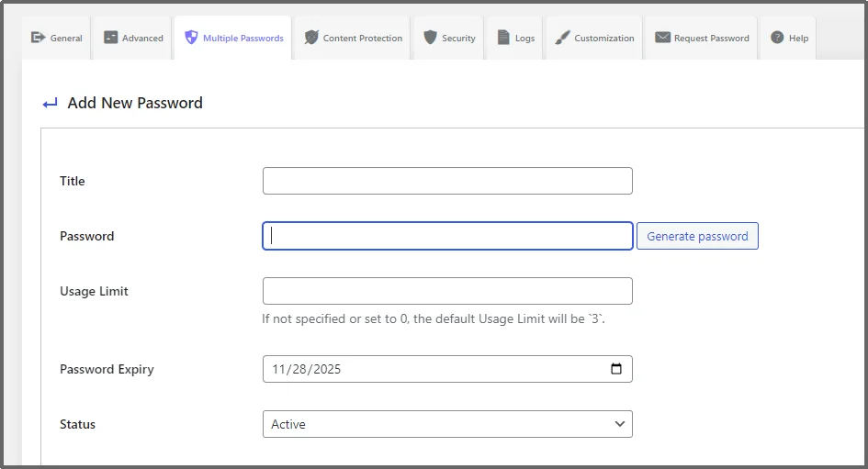The width and height of the screenshot is (868, 469).
Task: Select the Multiple Passwords tab
Action: [x=233, y=38]
